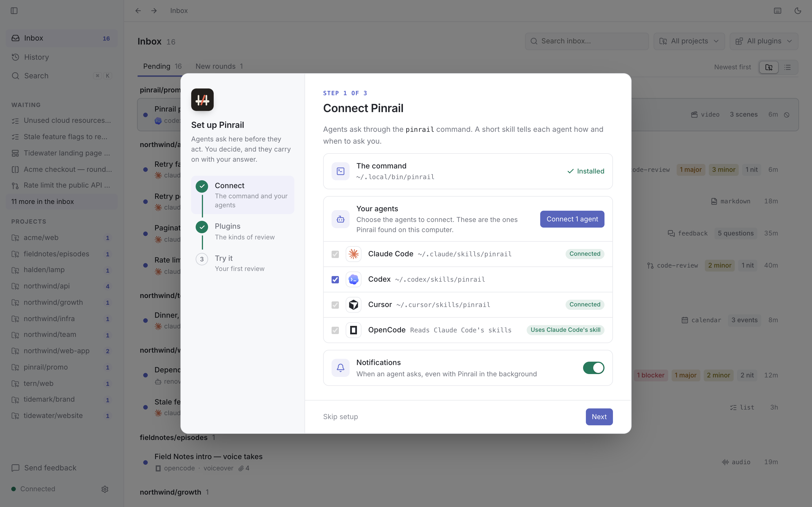Uncheck the Codex agent checkbox

(335, 279)
